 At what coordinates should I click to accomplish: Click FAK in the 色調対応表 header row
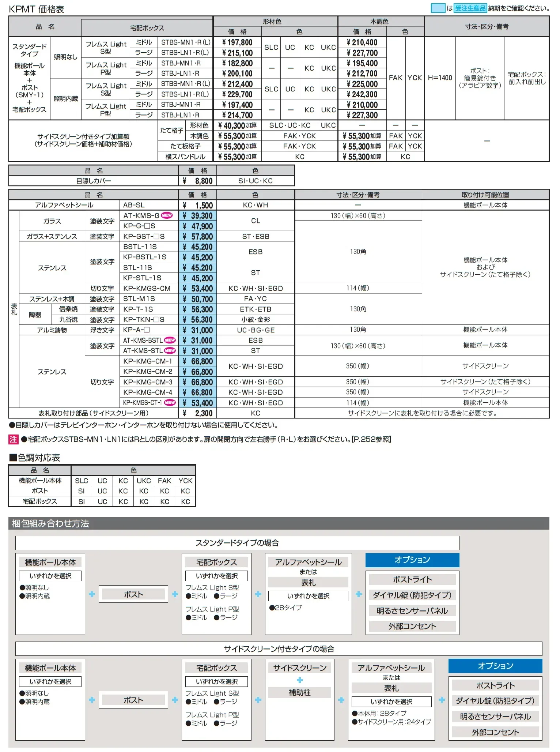point(164,481)
